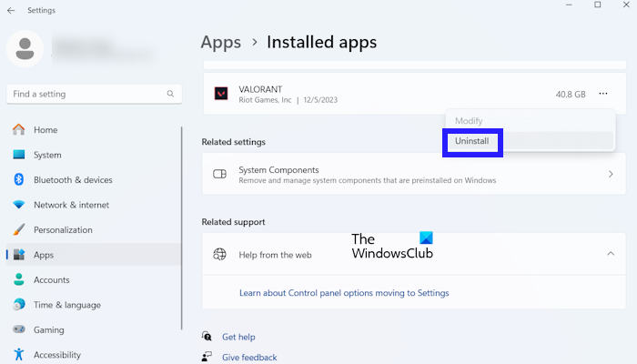Click the Find a setting search box
Viewport: 637px width, 364px height.
point(86,94)
